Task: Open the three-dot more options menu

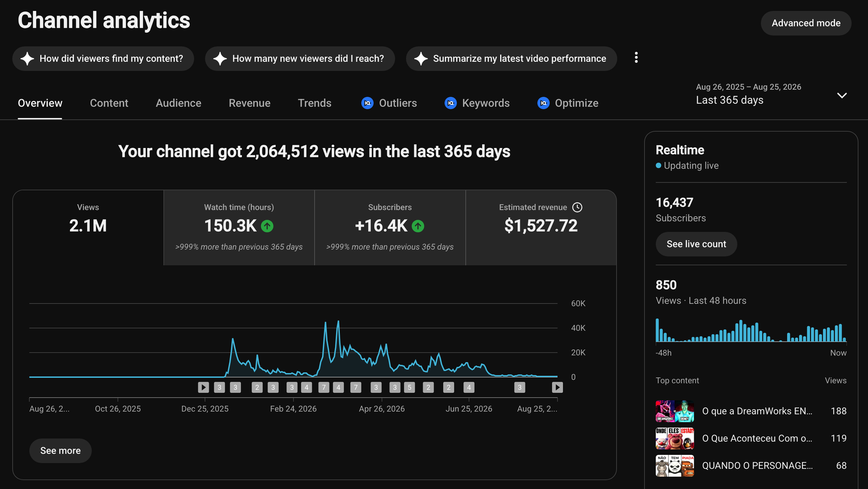Action: pyautogui.click(x=636, y=57)
